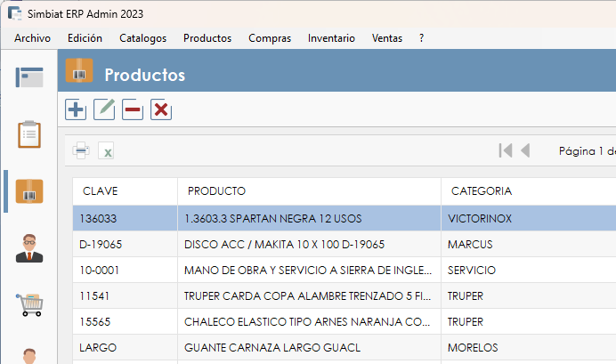Open the Catalogos menu
The image size is (616, 364).
pos(142,38)
